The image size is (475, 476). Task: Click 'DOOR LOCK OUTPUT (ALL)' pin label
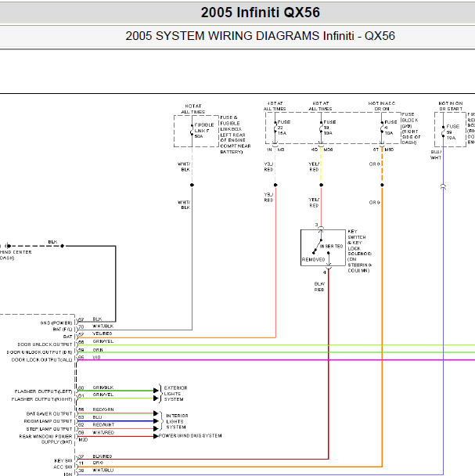click(42, 359)
